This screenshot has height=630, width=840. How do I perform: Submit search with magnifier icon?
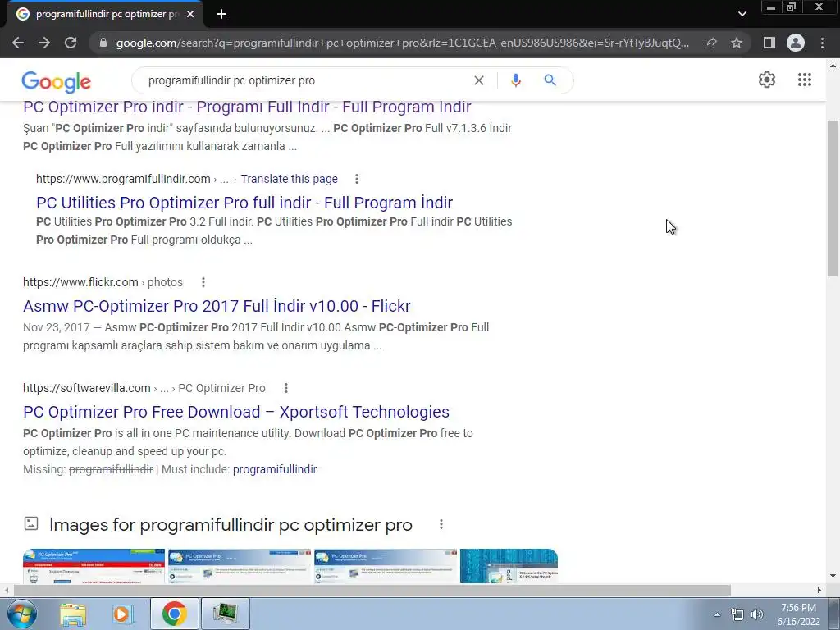550,80
